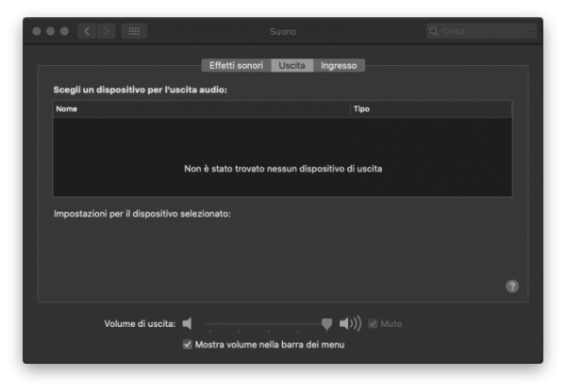Close the Suono window
The width and height of the screenshot is (566, 392).
coord(37,31)
